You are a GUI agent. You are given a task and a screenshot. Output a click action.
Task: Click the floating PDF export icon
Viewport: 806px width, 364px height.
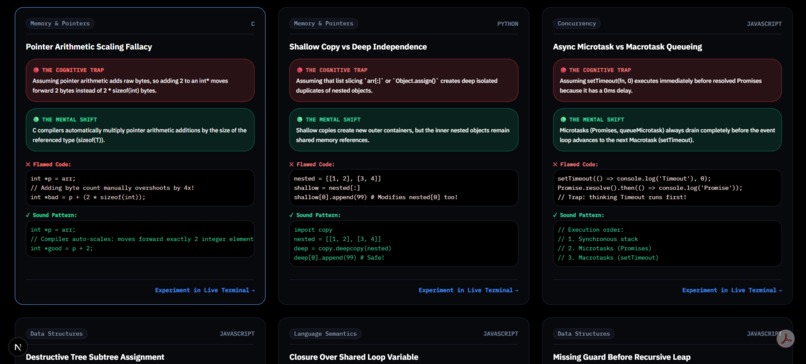pos(785,338)
